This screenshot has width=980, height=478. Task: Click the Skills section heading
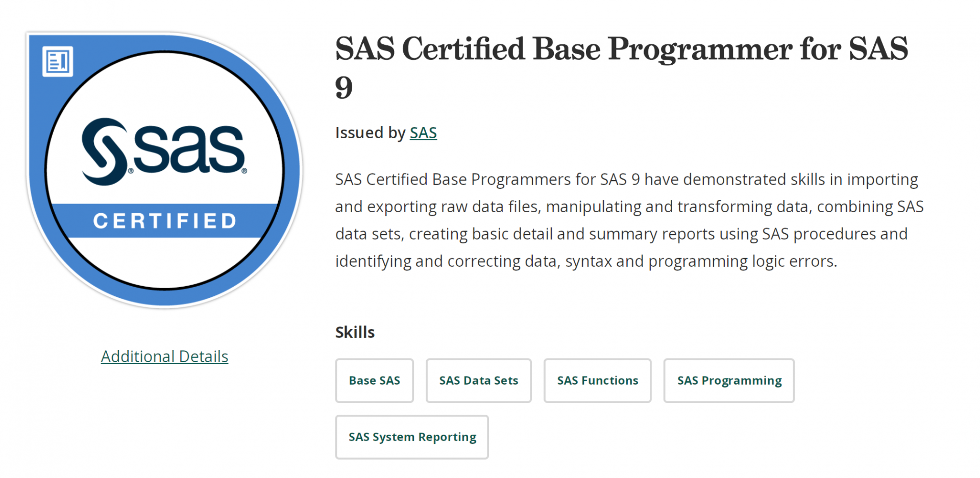coord(355,332)
